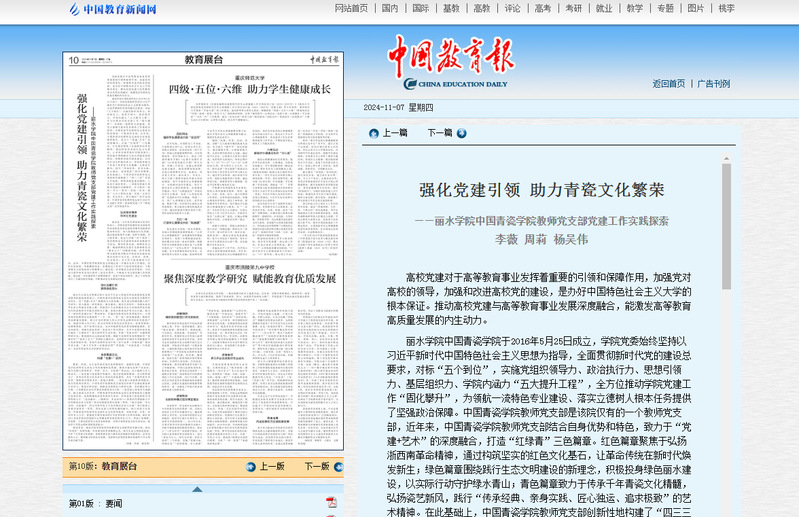
Task: Click the date text 2024-11-07 星期四
Action: 398,107
